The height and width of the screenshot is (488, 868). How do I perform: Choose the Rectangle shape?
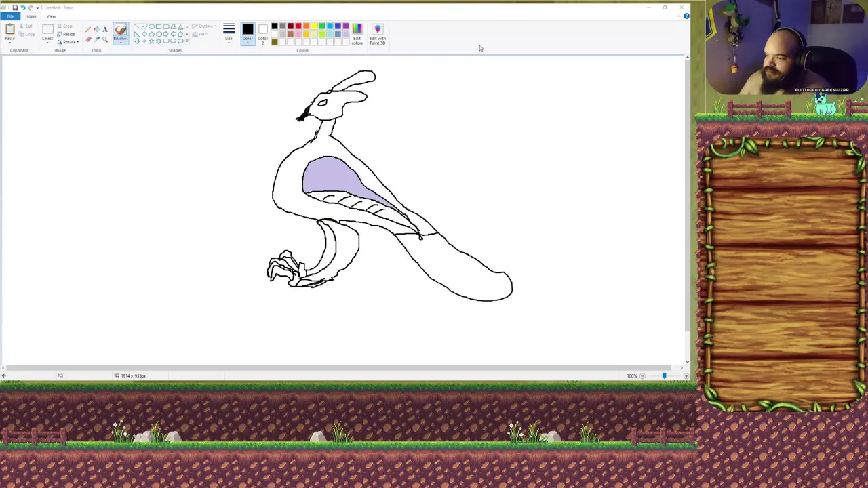159,26
